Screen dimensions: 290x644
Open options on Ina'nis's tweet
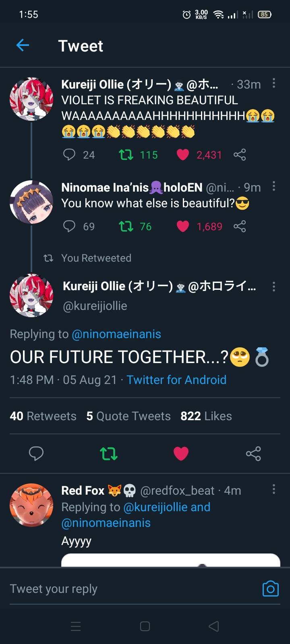coord(274,187)
